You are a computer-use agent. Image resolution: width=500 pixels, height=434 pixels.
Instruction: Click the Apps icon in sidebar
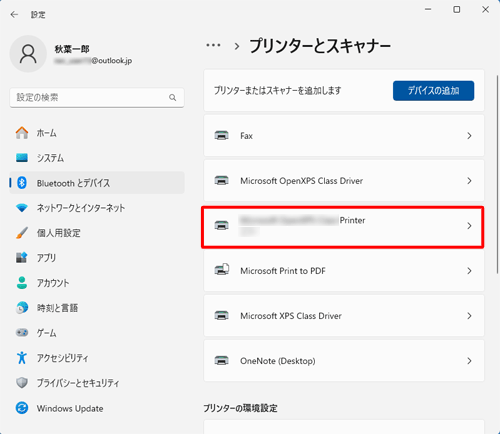[22, 258]
